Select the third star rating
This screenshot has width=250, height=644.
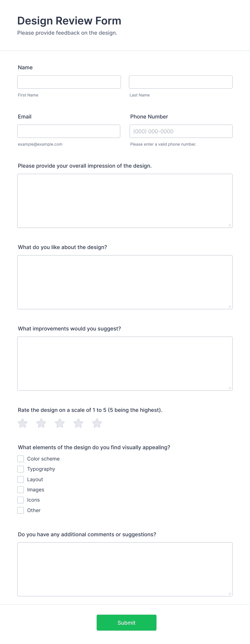(x=60, y=423)
